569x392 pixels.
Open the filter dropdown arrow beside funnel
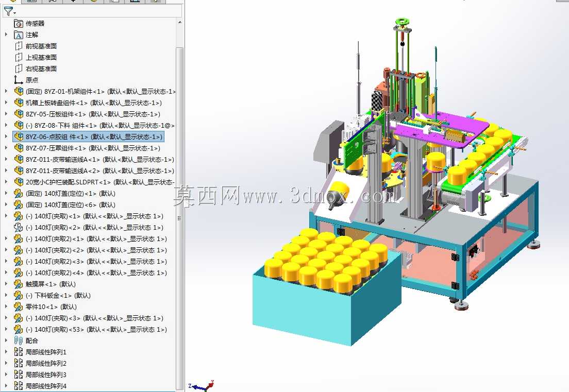(15, 13)
